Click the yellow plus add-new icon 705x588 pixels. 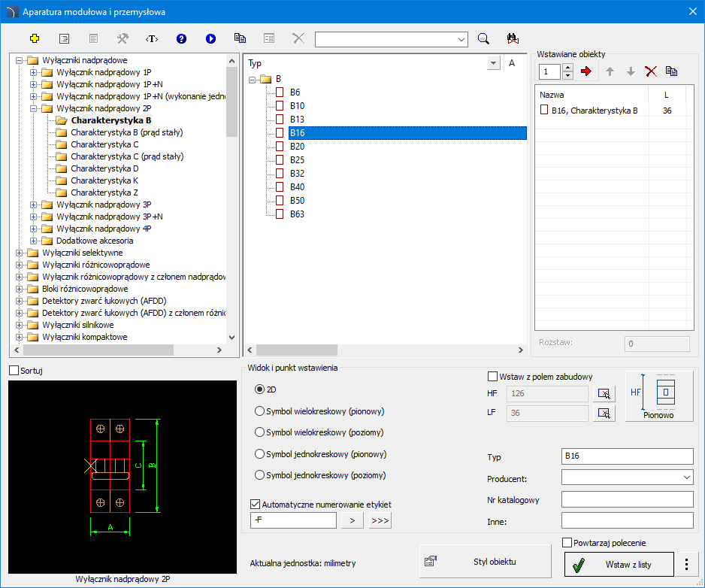34,38
